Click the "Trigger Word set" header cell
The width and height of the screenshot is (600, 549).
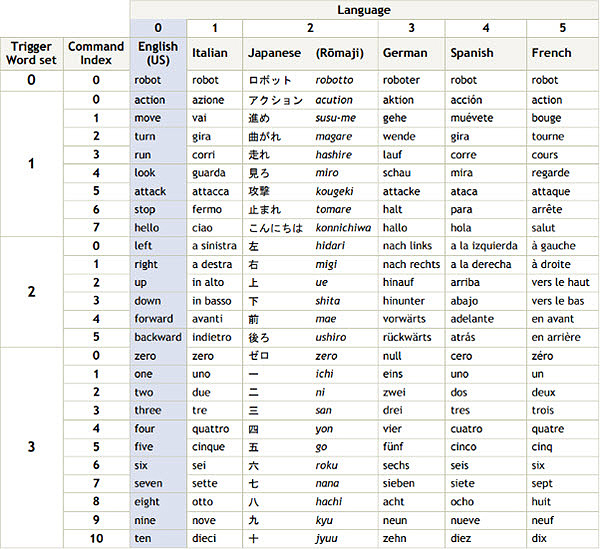31,53
